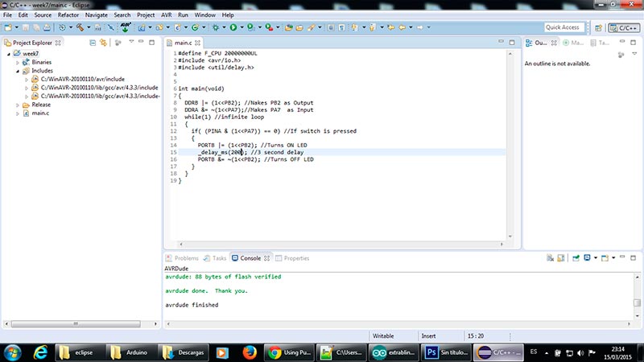Open the AVR menu
The width and height of the screenshot is (644, 362).
[x=167, y=14]
